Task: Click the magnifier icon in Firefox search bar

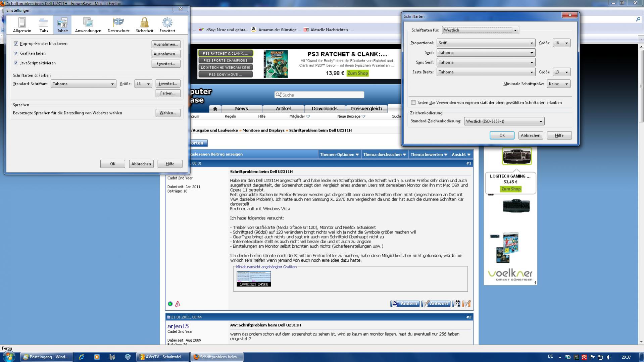Action: pos(638,19)
